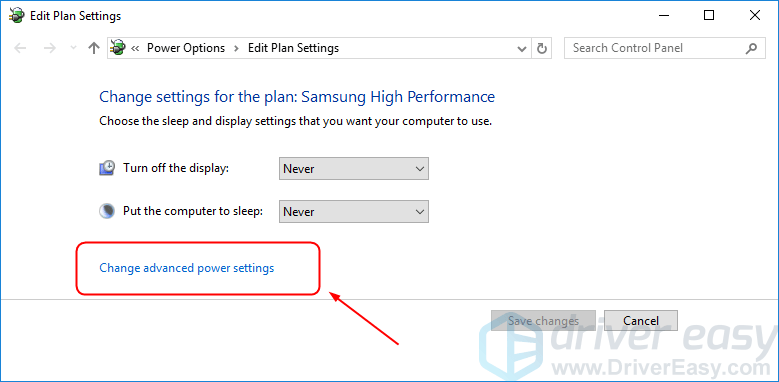Select Edit Plan Settings breadcrumb item
The height and width of the screenshot is (382, 779).
[x=293, y=48]
